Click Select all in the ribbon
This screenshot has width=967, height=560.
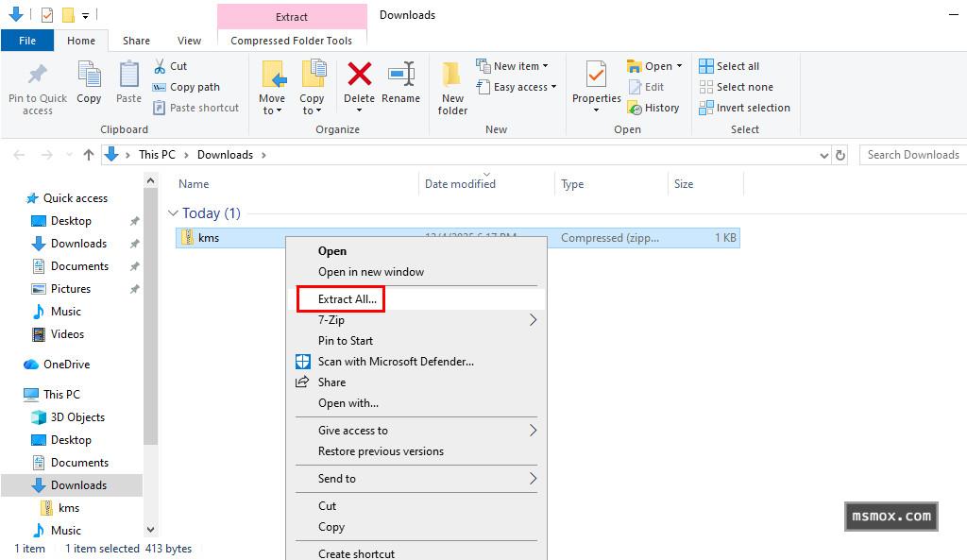pos(729,66)
